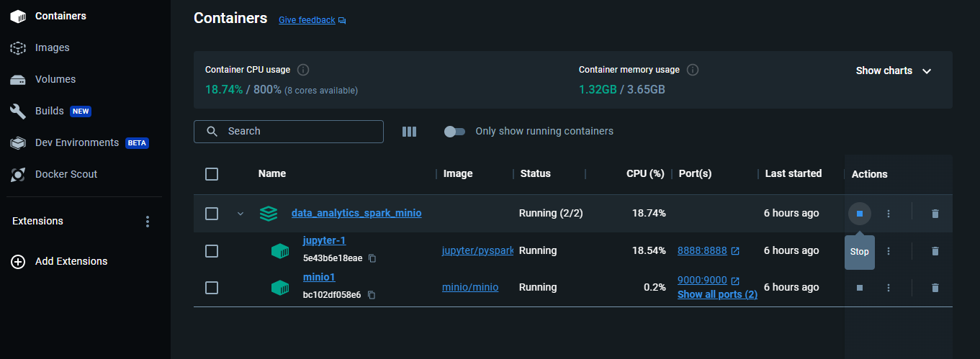Stop the minio1 container
980x359 pixels.
pos(859,288)
